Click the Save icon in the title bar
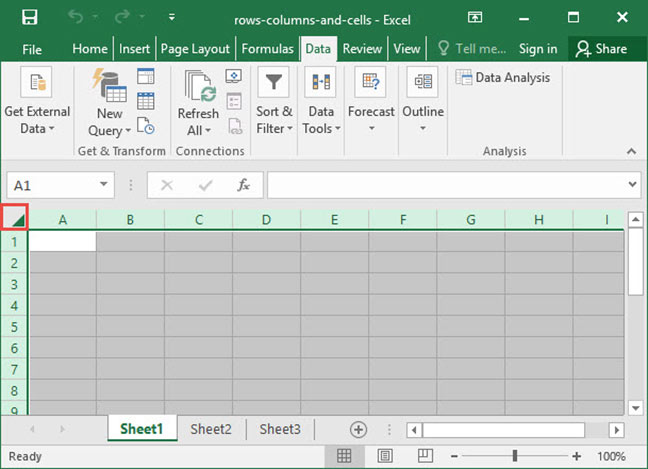Screen dimensions: 648x469 [x=30, y=17]
